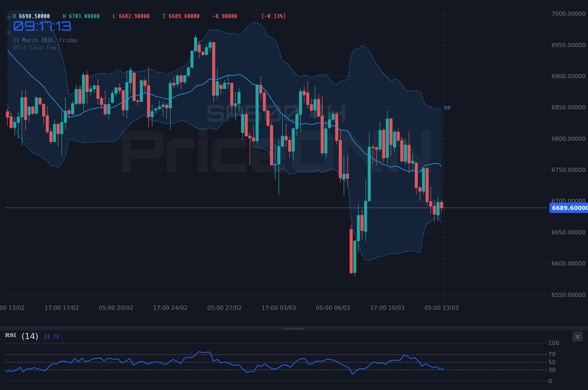Click the 6650.00000 price axis label

568,233
